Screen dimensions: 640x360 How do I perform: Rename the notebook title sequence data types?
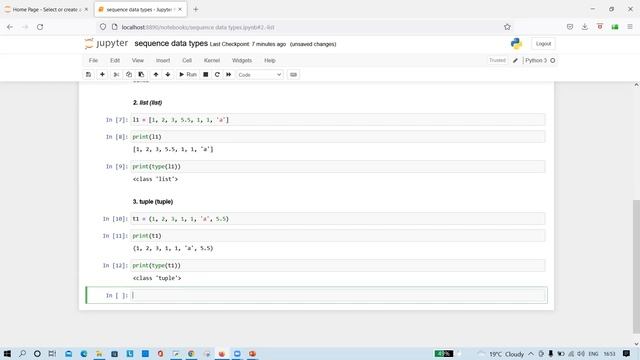tap(171, 43)
